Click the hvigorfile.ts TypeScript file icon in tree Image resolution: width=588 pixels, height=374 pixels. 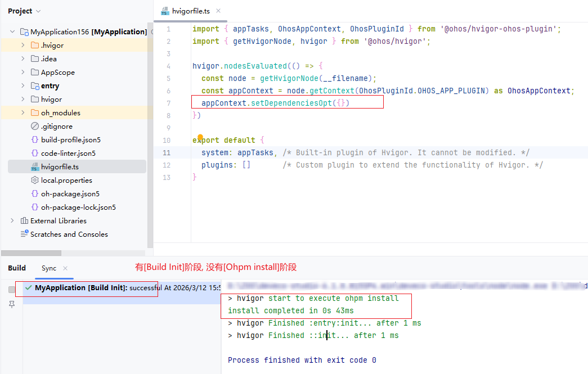tap(35, 167)
